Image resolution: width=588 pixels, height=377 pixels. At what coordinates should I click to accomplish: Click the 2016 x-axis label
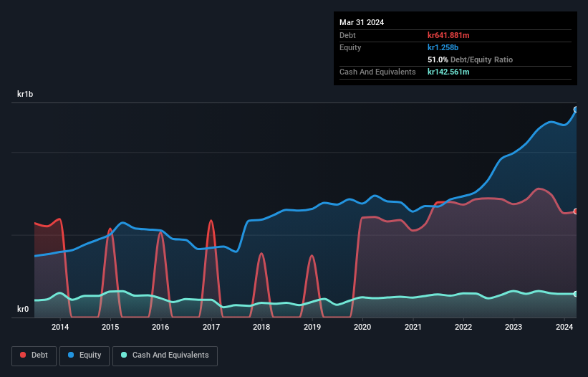tap(160, 327)
